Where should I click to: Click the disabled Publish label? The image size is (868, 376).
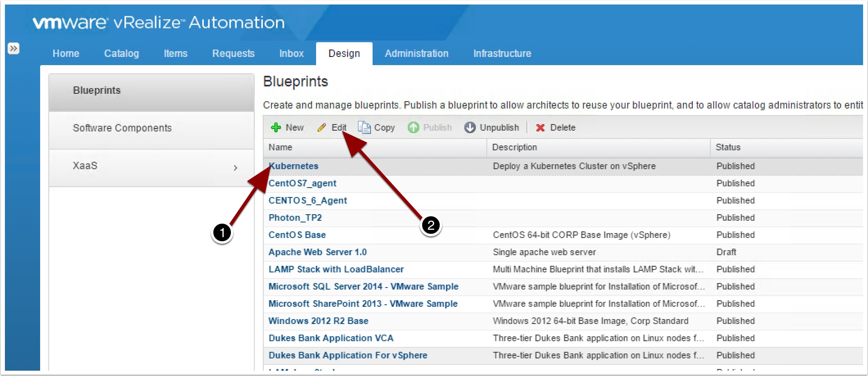(437, 128)
